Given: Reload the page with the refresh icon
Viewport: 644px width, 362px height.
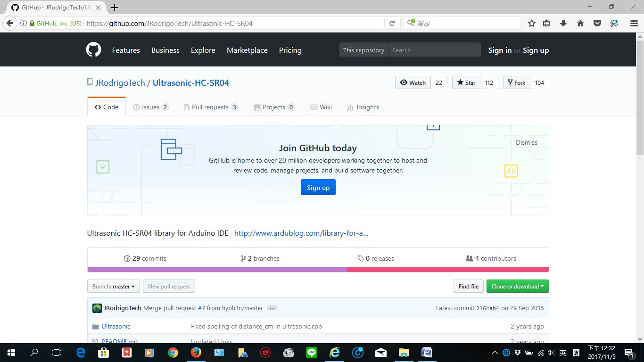Looking at the screenshot, I should click(x=392, y=23).
